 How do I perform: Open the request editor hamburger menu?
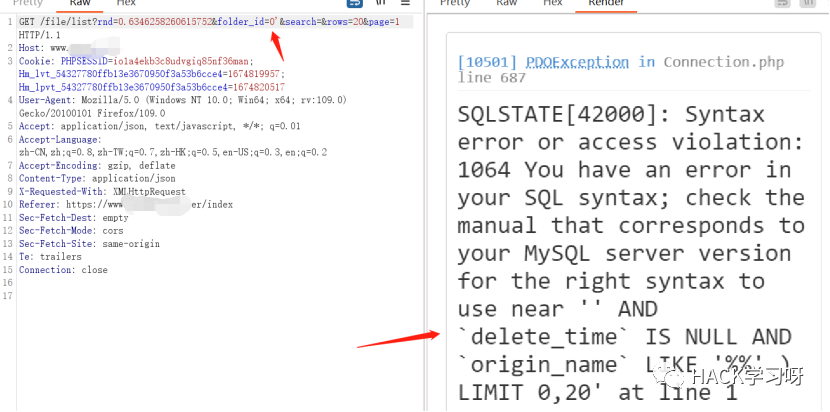405,3
